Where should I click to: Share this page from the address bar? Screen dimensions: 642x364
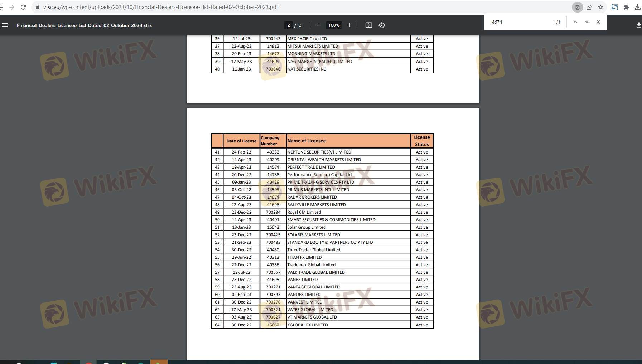pyautogui.click(x=589, y=7)
